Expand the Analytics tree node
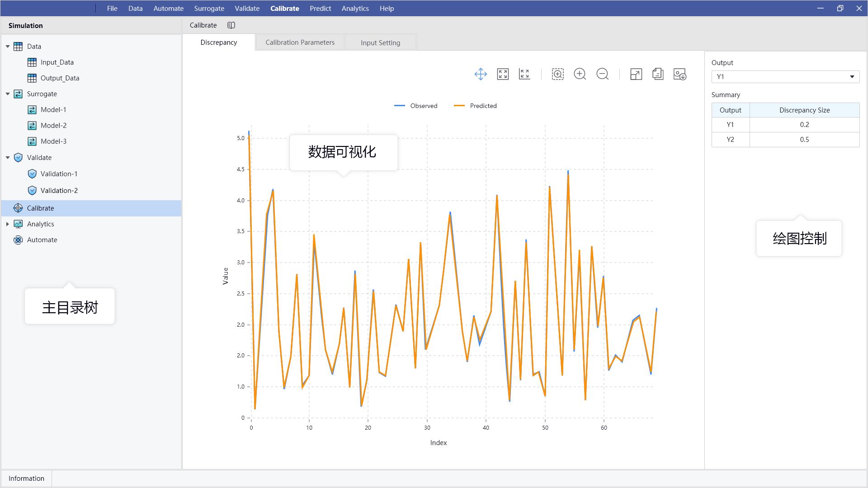Image resolution: width=868 pixels, height=488 pixels. pyautogui.click(x=8, y=224)
